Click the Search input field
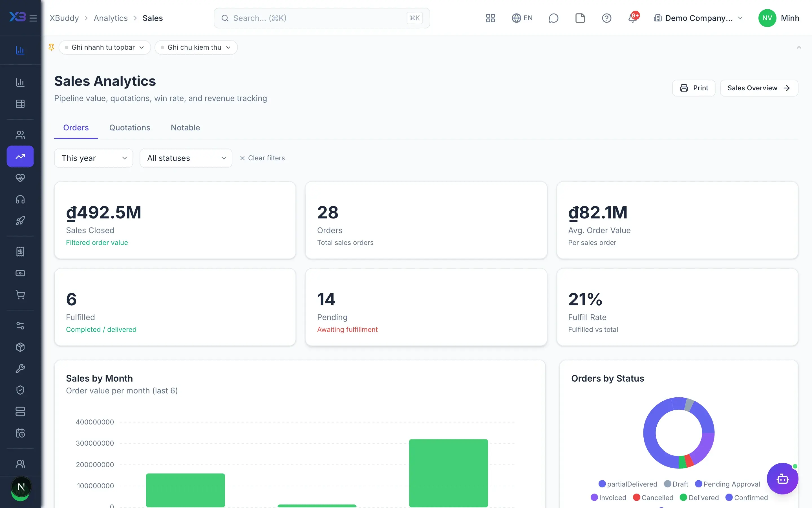The width and height of the screenshot is (812, 508). [321, 18]
